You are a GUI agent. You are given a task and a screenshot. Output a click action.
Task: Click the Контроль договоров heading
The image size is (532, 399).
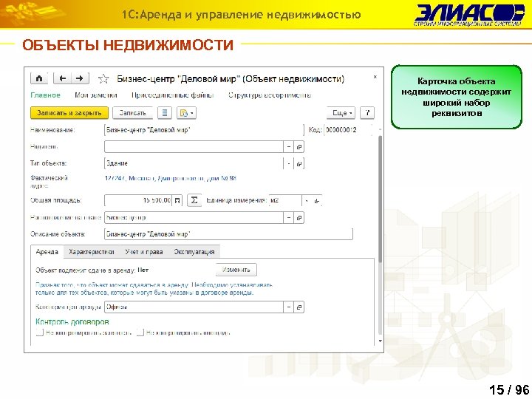72,321
